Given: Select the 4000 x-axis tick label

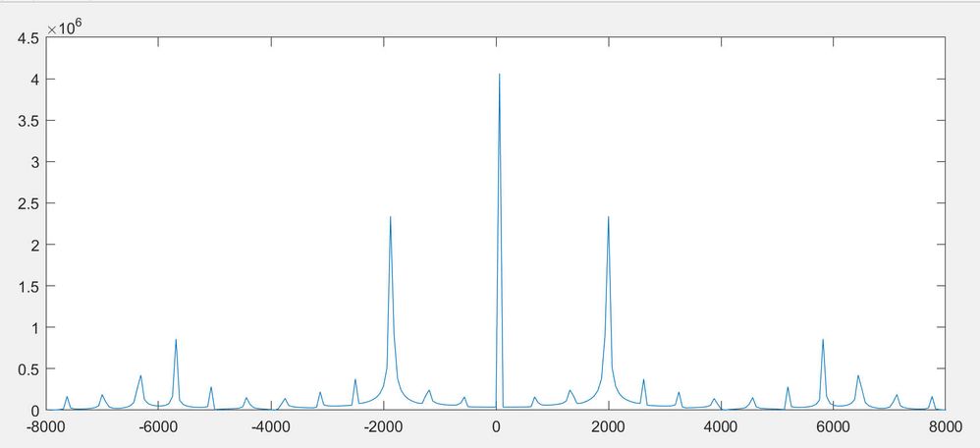Looking at the screenshot, I should [721, 427].
